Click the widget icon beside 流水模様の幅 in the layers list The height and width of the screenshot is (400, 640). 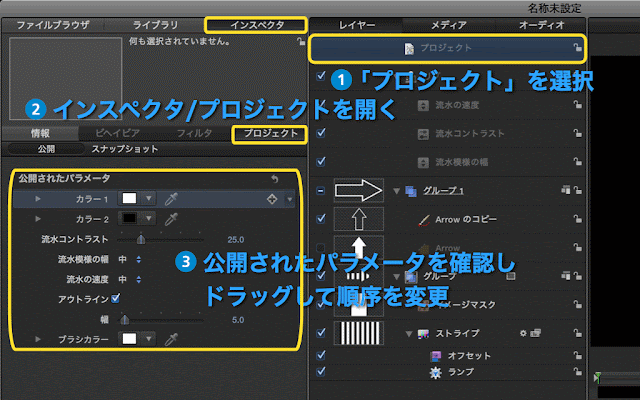point(423,162)
